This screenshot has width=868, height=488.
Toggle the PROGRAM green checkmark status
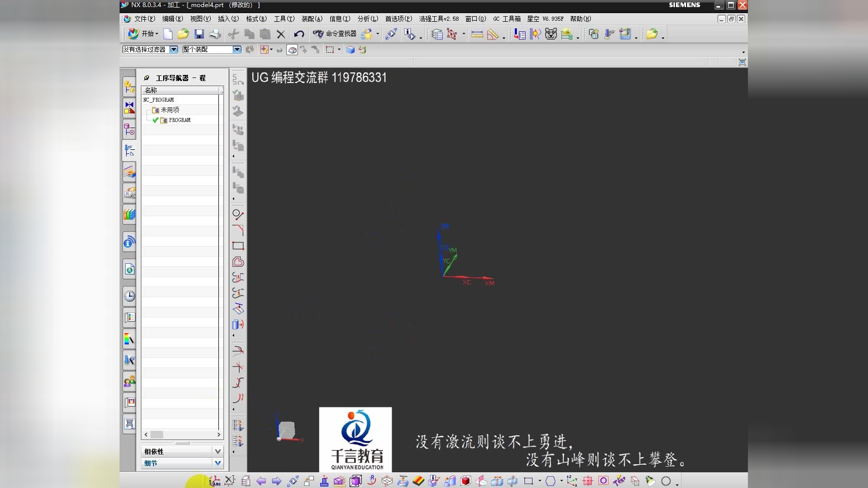coord(156,120)
